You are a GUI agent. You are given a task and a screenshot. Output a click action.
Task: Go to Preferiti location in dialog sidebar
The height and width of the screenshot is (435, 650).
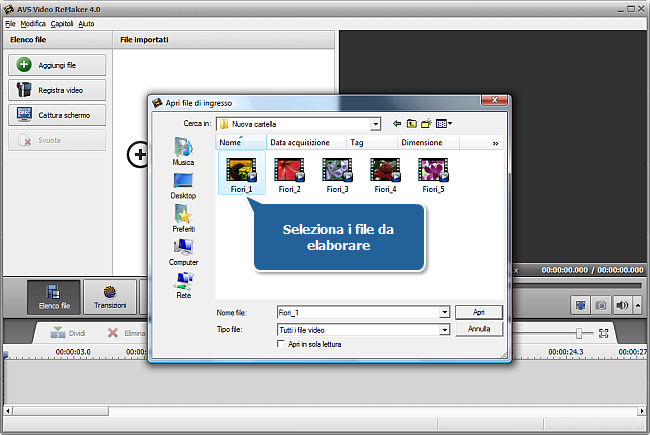[183, 219]
